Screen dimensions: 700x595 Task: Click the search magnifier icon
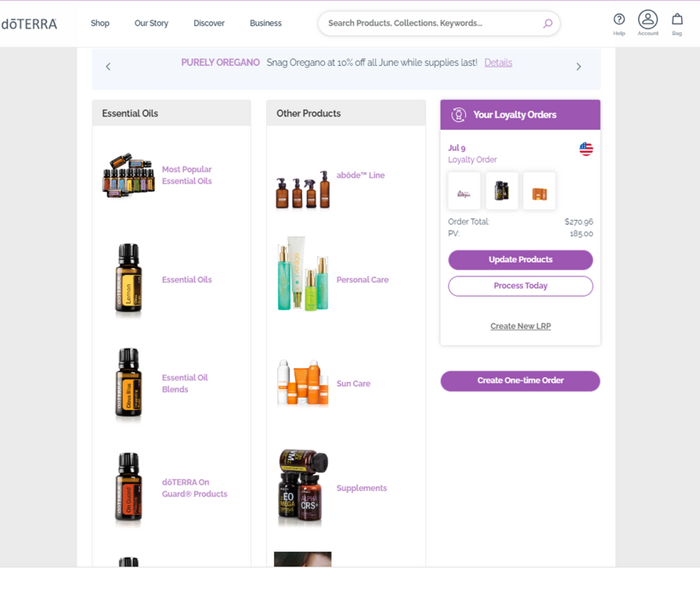[x=547, y=23]
